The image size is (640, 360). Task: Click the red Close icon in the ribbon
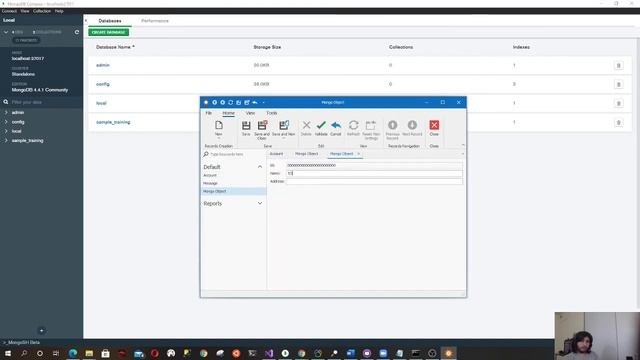coord(434,125)
